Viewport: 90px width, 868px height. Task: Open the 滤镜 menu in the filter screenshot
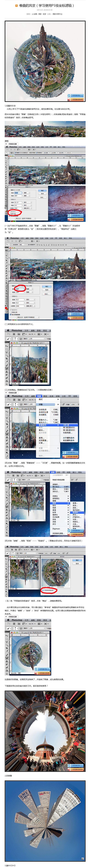[x=53, y=472]
